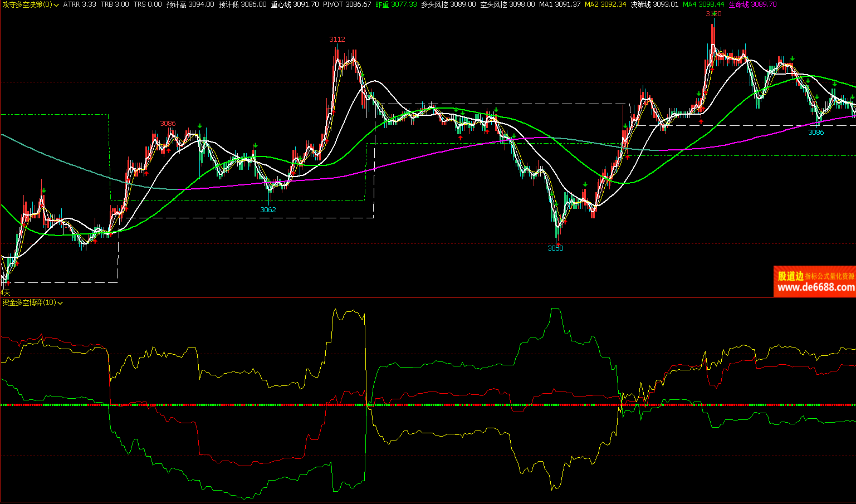Expand the 资金多空博弈(10) indicator dropdown
The height and width of the screenshot is (504, 856).
pos(60,303)
